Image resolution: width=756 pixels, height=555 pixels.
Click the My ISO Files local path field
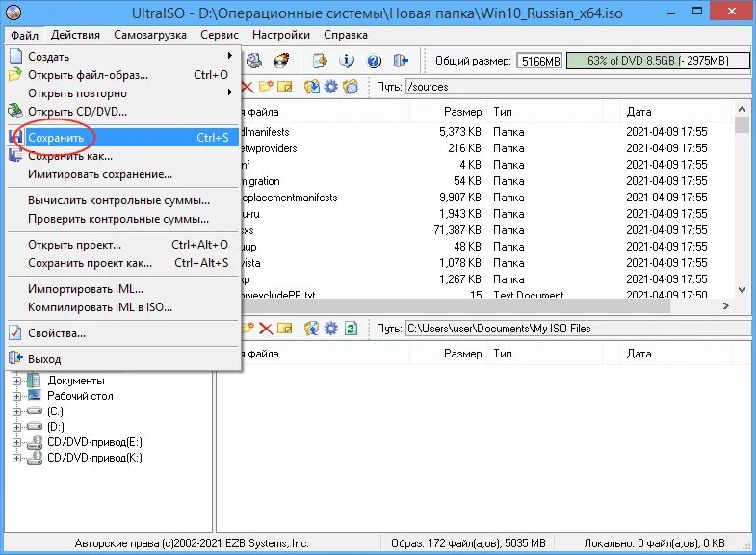[x=580, y=329]
